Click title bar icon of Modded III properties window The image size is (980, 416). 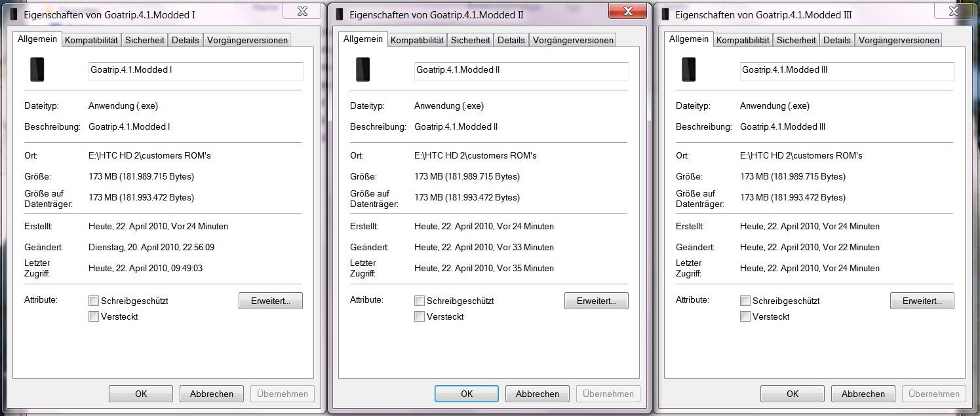pyautogui.click(x=665, y=14)
